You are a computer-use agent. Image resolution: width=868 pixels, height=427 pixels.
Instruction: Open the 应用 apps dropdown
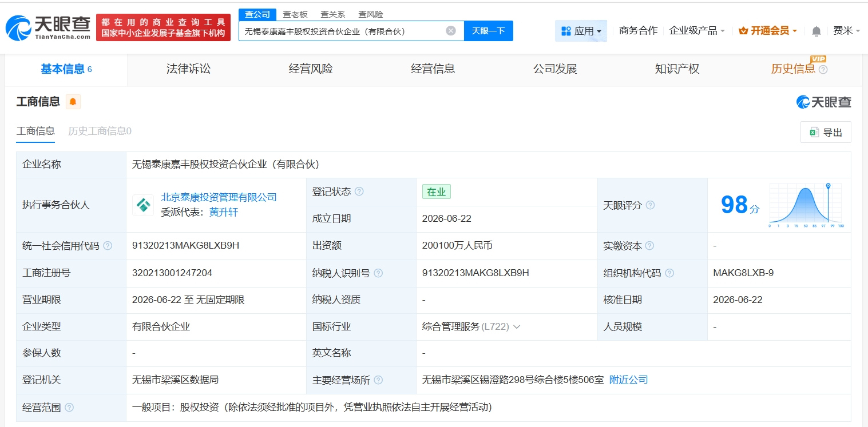pyautogui.click(x=581, y=31)
